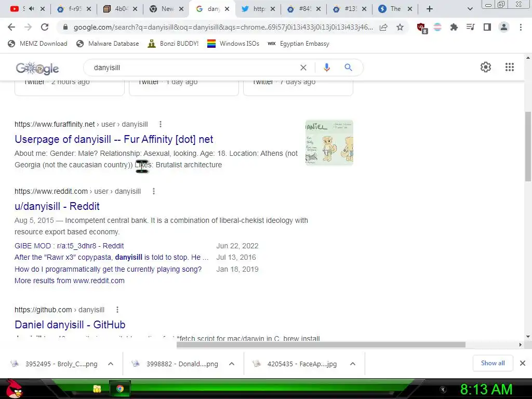Click the address bar lock icon
The image size is (532, 399).
65,27
